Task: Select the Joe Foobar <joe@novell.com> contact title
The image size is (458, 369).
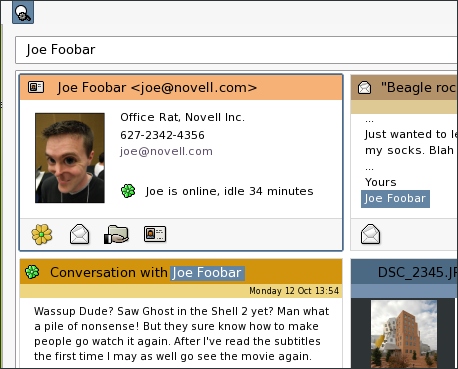Action: click(x=157, y=88)
